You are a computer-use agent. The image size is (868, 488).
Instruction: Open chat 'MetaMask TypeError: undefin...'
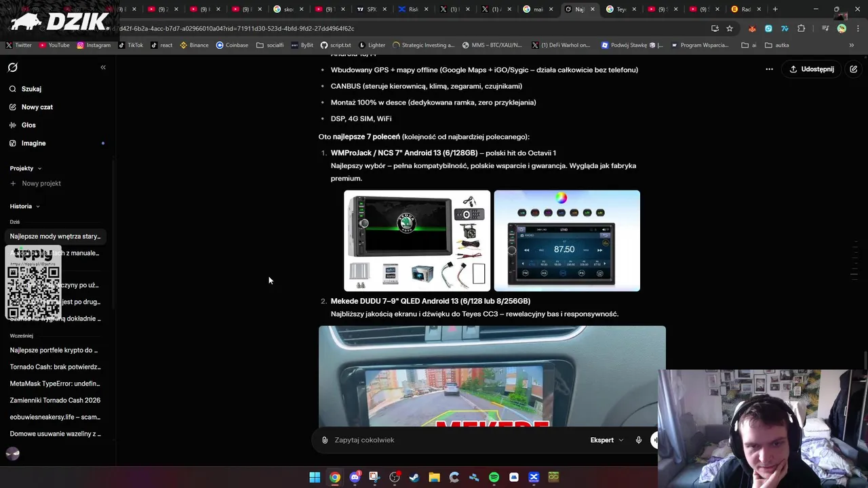tap(56, 384)
